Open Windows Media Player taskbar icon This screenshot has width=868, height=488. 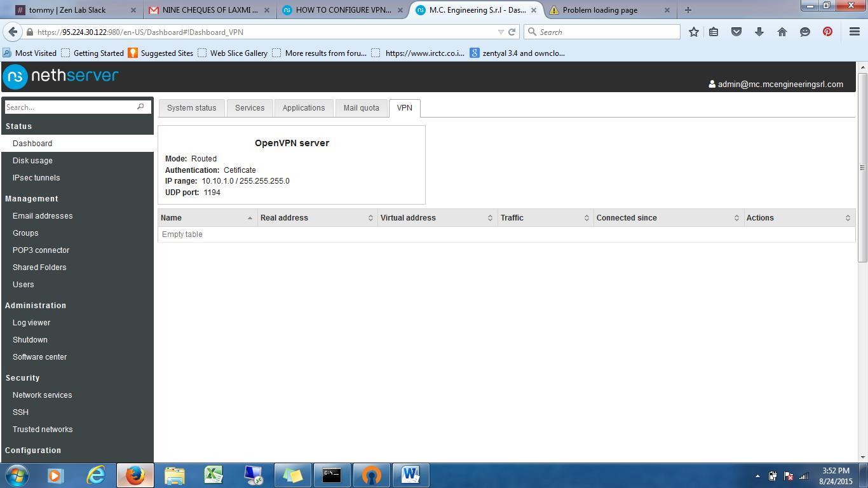56,475
